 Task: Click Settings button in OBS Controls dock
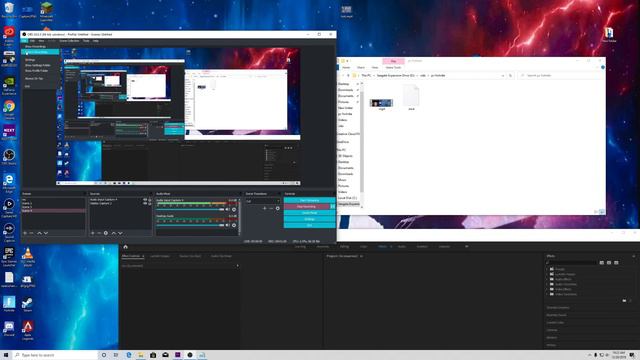(309, 219)
